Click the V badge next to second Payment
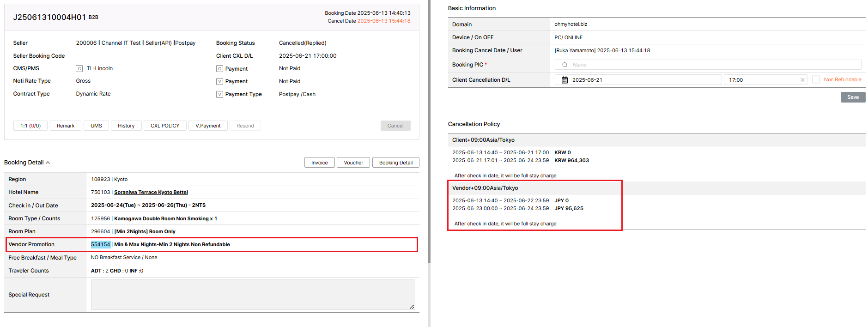This screenshot has height=327, width=868. point(219,82)
